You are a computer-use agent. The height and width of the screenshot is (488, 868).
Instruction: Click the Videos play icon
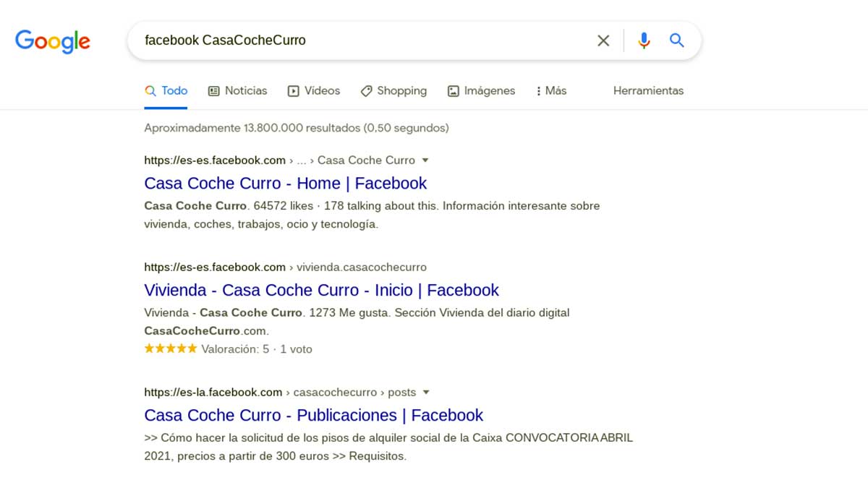[x=293, y=91]
